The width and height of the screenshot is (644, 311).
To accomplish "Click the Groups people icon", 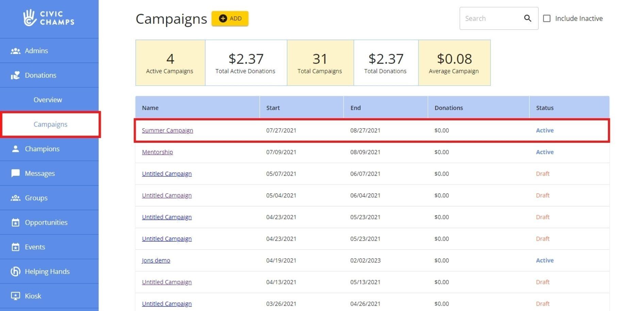I will pyautogui.click(x=15, y=198).
